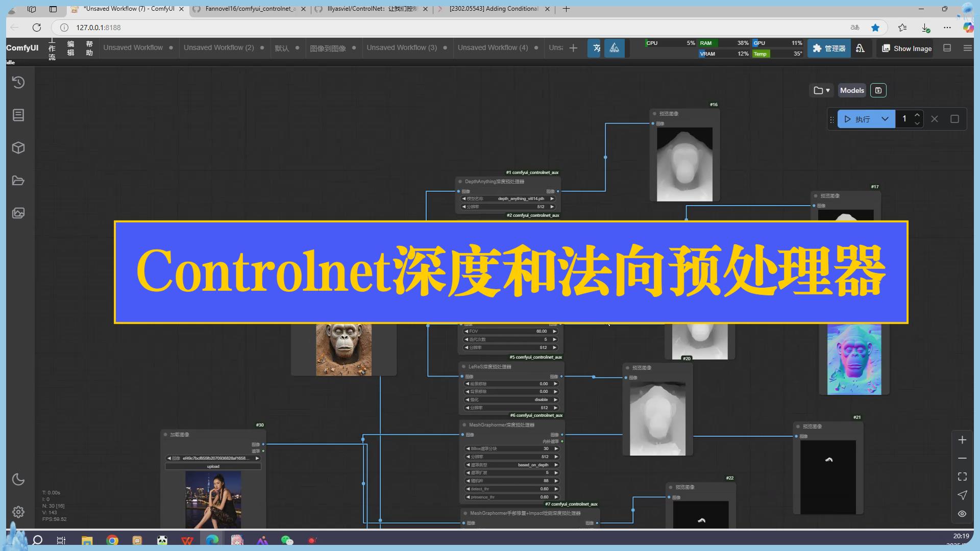Switch to Unsaved Workflow (3) tab
Viewport: 980px width, 551px height.
pos(402,47)
